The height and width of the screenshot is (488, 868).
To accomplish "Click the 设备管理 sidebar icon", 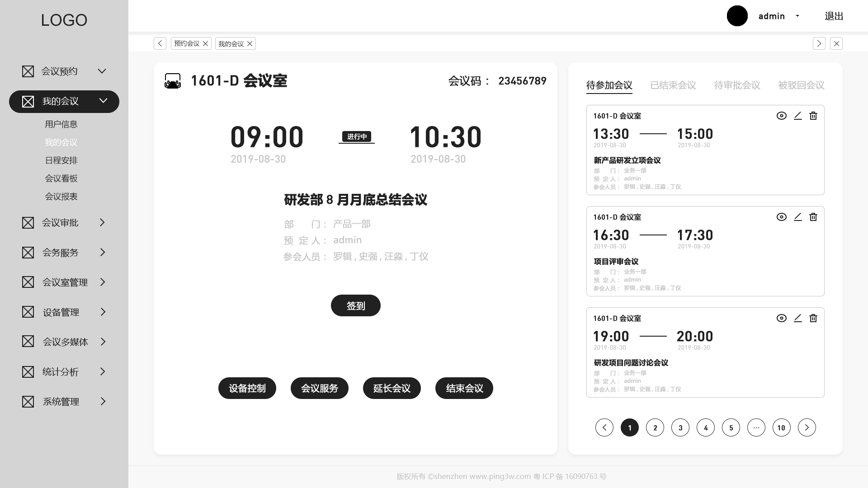I will tap(28, 312).
